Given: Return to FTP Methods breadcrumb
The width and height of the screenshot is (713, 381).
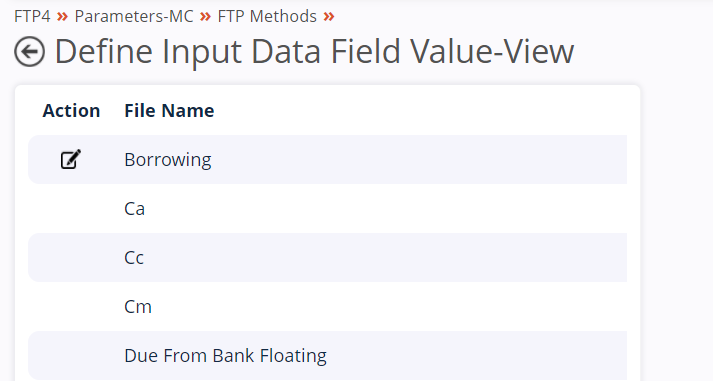Looking at the screenshot, I should (267, 16).
